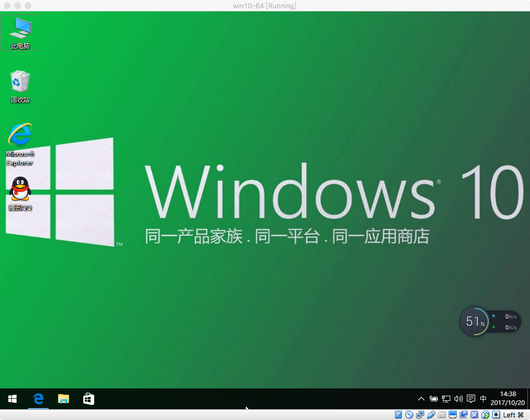Launch Microsoft Edge from the taskbar
The width and height of the screenshot is (530, 420).
(x=38, y=399)
